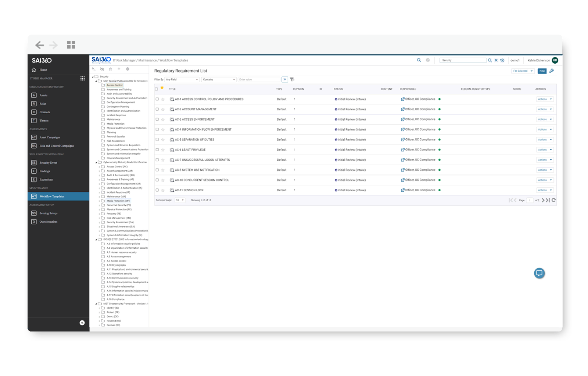Select the Audit and Accountability tree folder

[119, 94]
